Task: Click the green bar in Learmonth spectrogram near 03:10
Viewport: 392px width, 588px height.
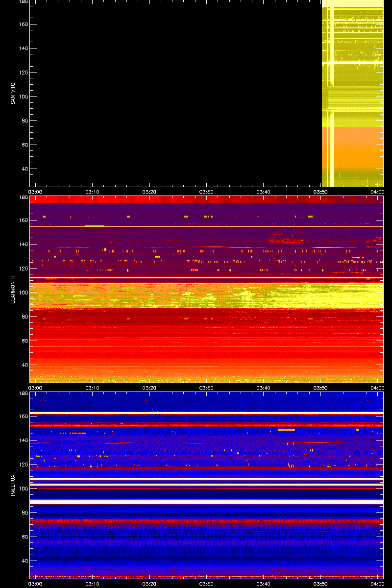Action: [x=95, y=226]
